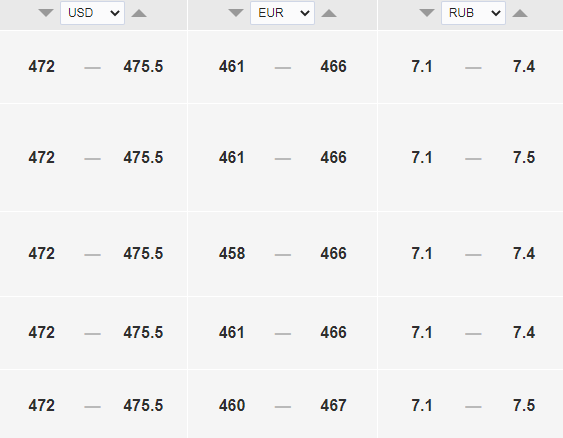The height and width of the screenshot is (438, 563).
Task: Sort RUB sell rate ascending arrow
Action: coord(520,13)
